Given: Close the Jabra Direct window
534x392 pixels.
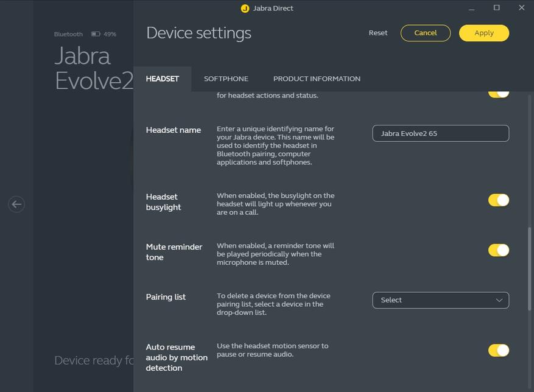Looking at the screenshot, I should pos(521,8).
